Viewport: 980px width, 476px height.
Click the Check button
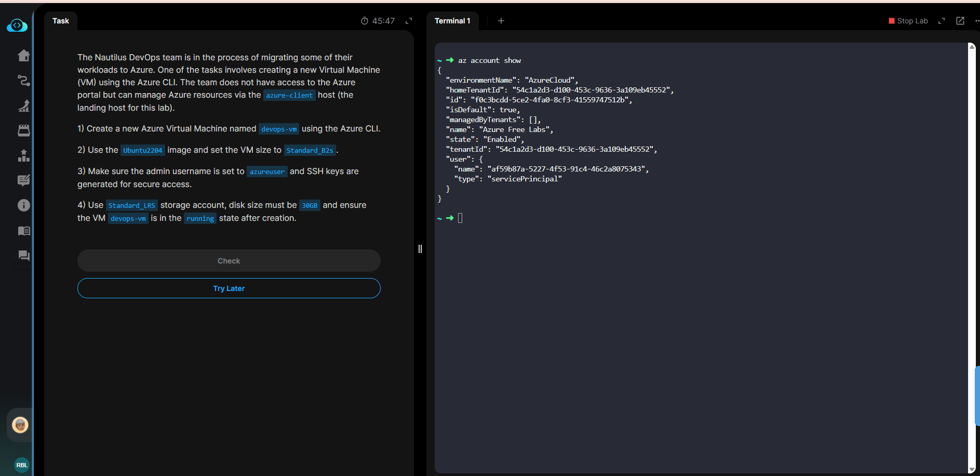[x=229, y=261]
